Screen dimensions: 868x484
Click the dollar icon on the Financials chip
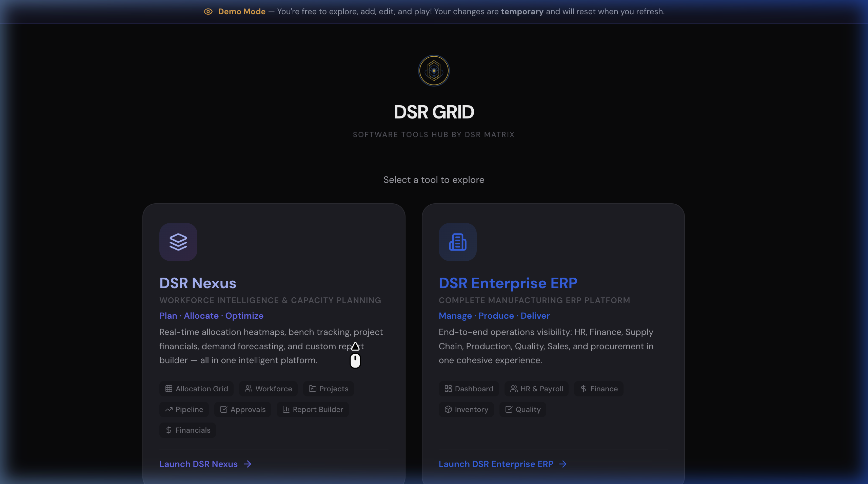[169, 430]
